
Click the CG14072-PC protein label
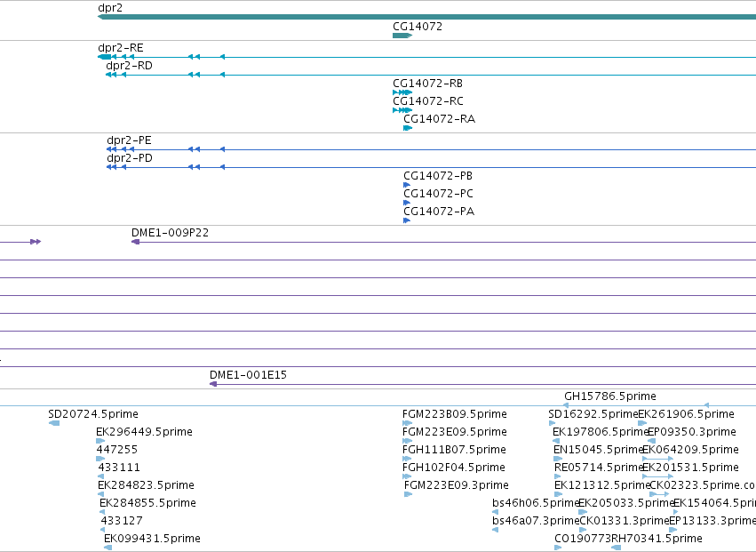tap(438, 194)
